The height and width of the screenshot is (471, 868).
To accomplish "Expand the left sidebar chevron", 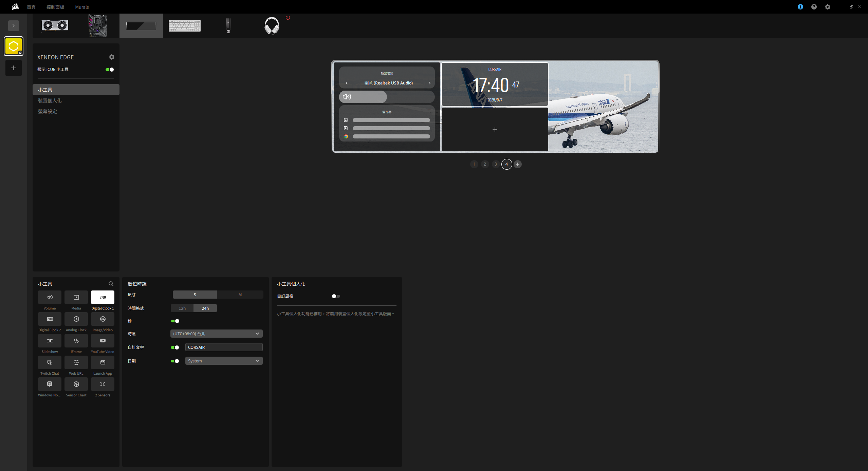I will pyautogui.click(x=14, y=26).
